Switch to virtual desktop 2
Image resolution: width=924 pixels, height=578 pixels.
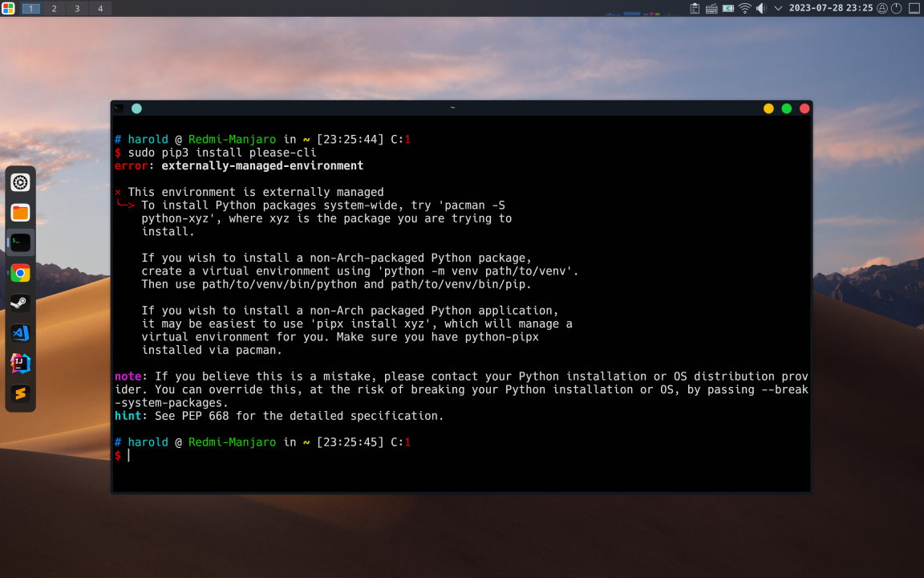[54, 8]
